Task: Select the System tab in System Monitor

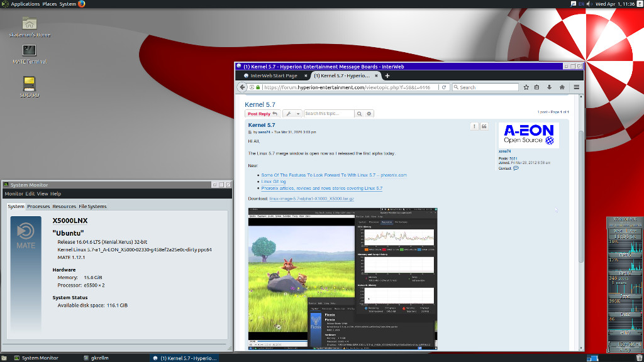Action: pos(16,206)
